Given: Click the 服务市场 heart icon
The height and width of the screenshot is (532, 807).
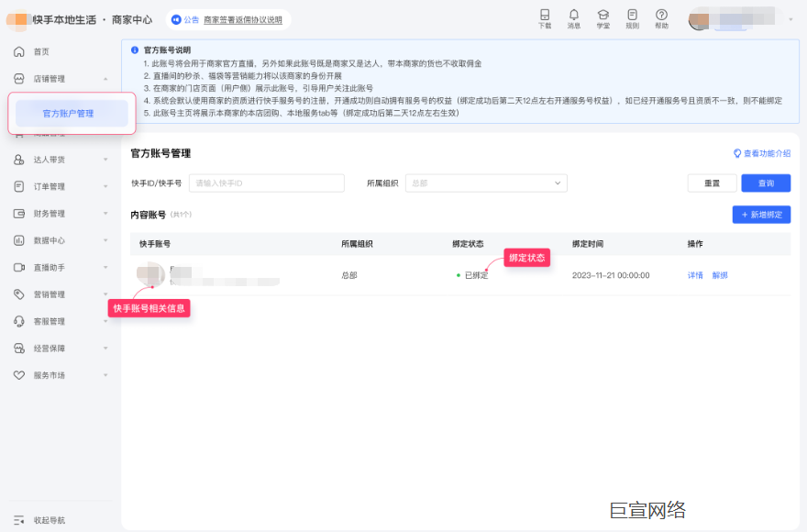Looking at the screenshot, I should (19, 375).
